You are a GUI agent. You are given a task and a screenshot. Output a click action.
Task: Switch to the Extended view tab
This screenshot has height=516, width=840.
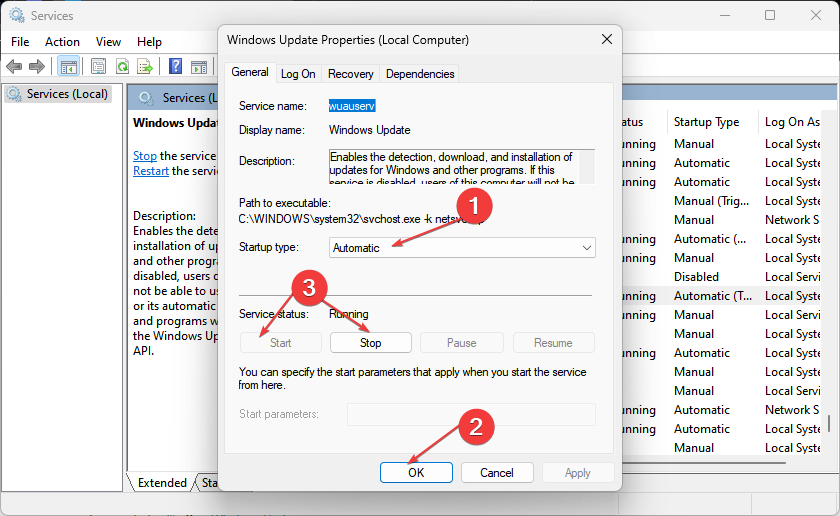[162, 483]
